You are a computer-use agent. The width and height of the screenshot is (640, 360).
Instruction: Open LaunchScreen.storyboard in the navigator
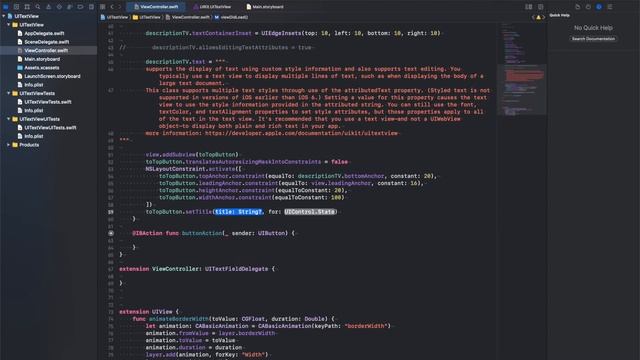pos(52,76)
